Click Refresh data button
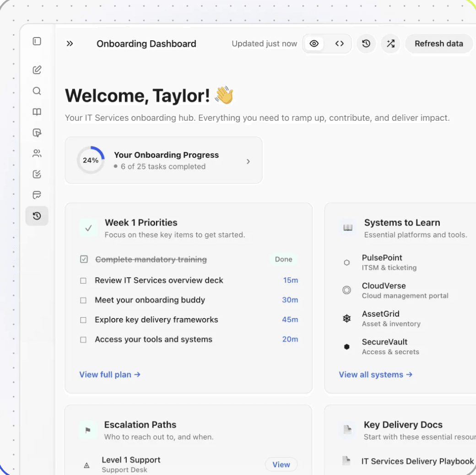Image resolution: width=476 pixels, height=475 pixels. click(x=439, y=43)
